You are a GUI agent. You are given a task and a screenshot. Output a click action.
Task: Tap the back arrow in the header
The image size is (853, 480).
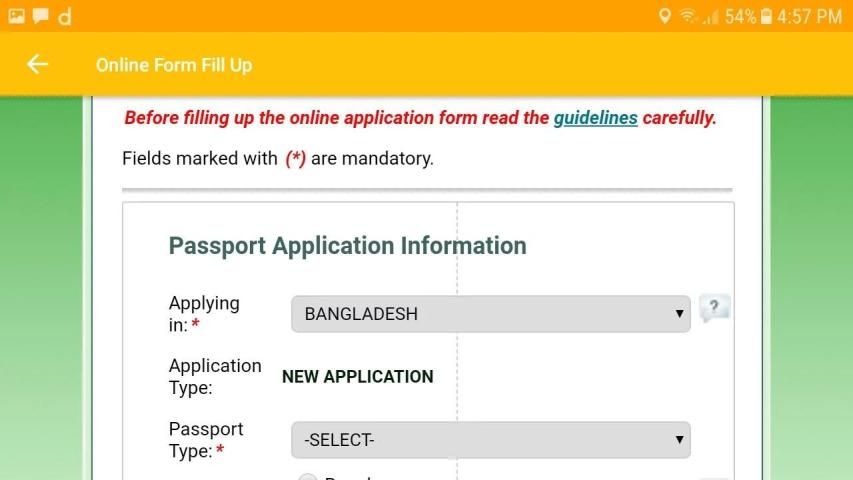37,65
